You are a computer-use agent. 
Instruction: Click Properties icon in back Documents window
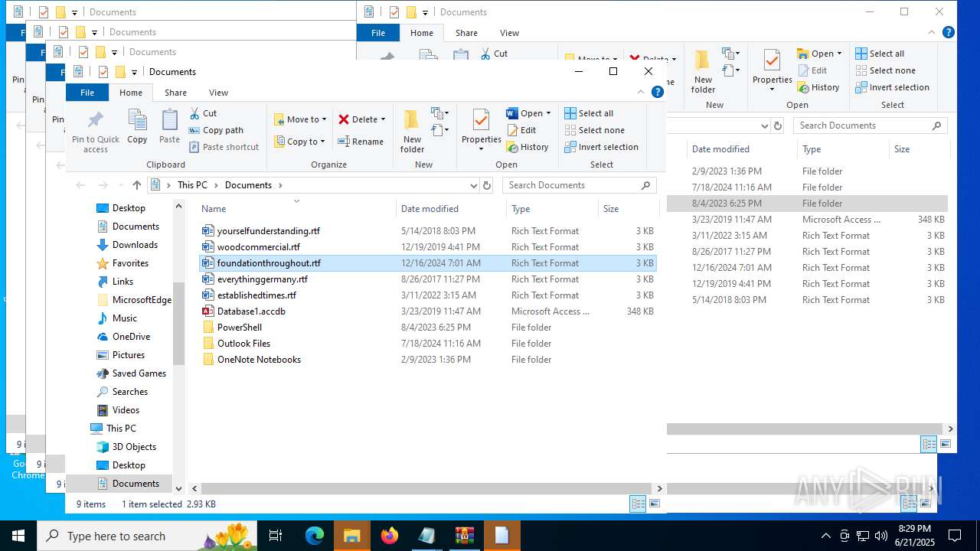772,60
